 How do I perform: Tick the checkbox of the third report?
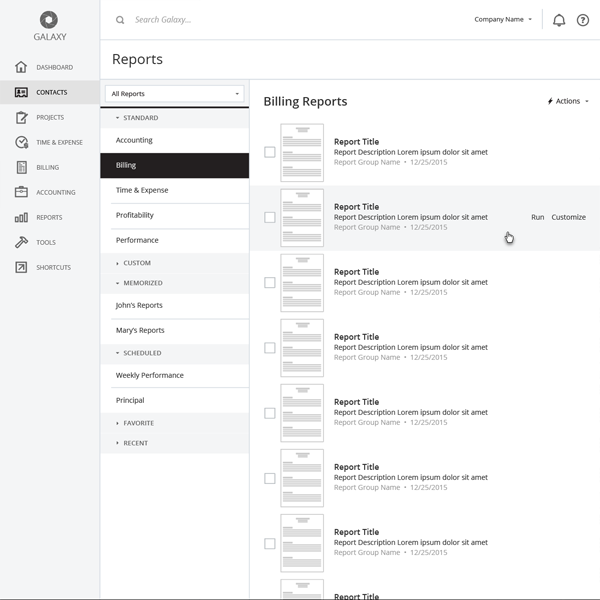tap(270, 282)
